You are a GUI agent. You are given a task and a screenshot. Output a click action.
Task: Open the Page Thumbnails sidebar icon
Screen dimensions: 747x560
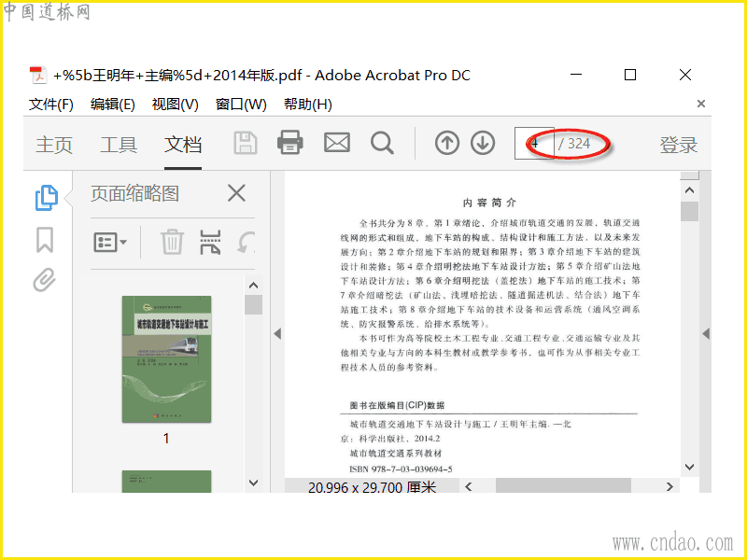coord(46,198)
